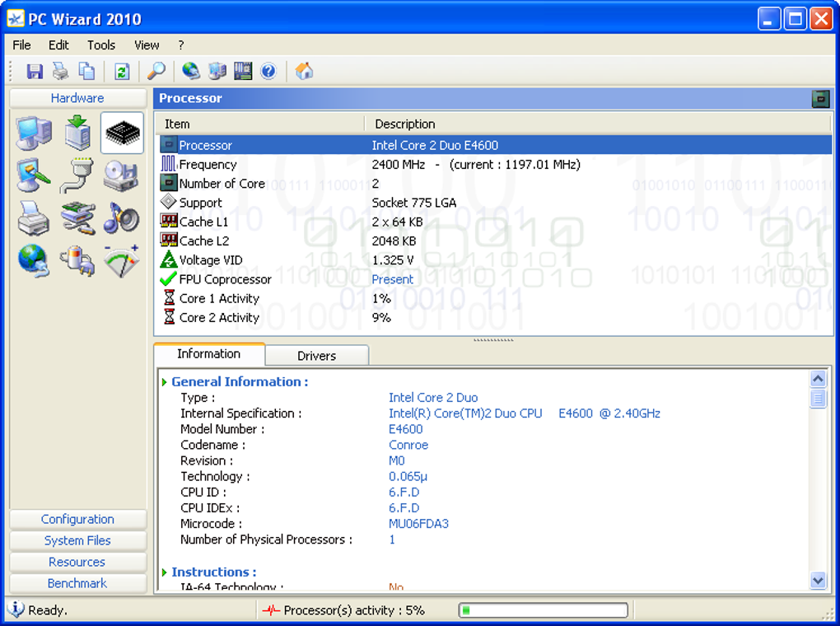Screen dimensions: 840x626
Task: Click the Save toolbar icon
Action: [x=35, y=71]
